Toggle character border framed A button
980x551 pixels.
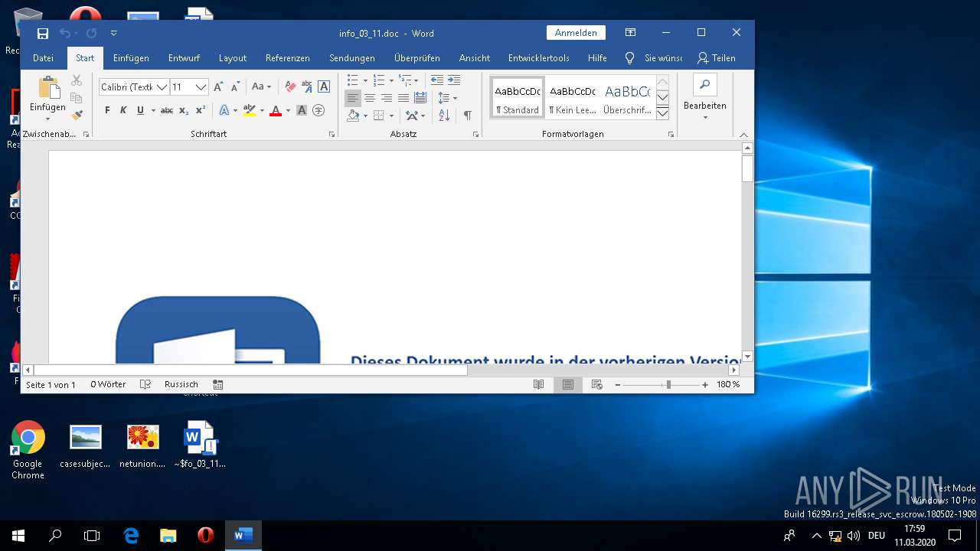[324, 86]
